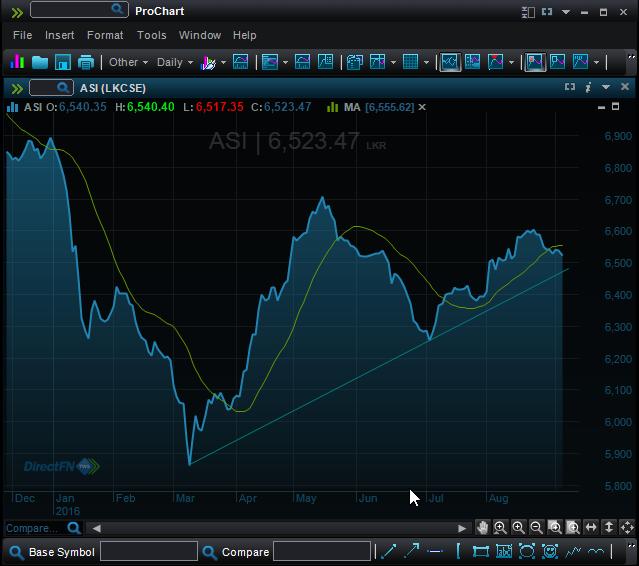Click search icon next to Compare... field
The image size is (639, 566).
(74, 528)
